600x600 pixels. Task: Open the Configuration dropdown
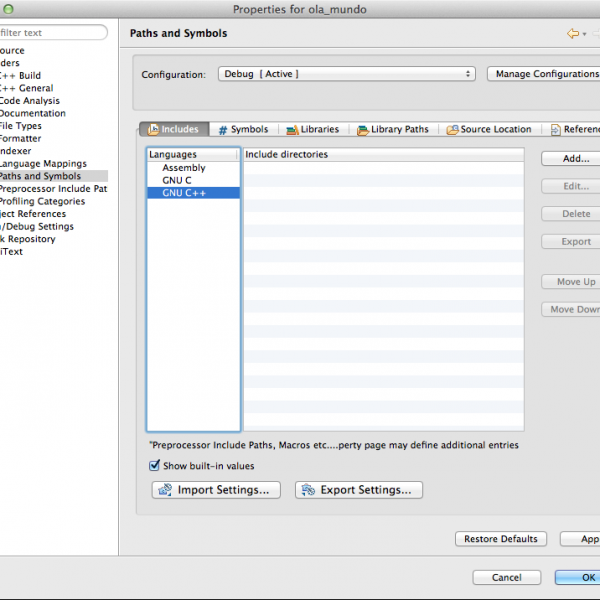[347, 74]
